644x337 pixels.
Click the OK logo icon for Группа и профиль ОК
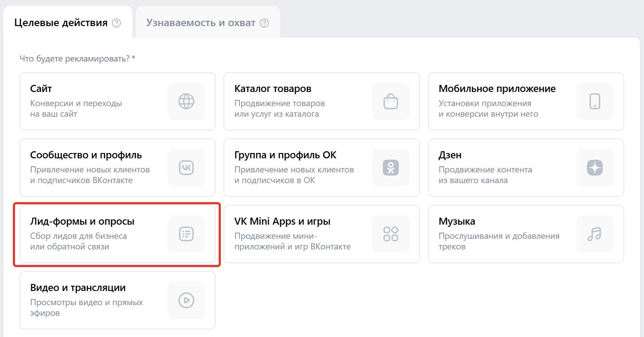coord(390,168)
